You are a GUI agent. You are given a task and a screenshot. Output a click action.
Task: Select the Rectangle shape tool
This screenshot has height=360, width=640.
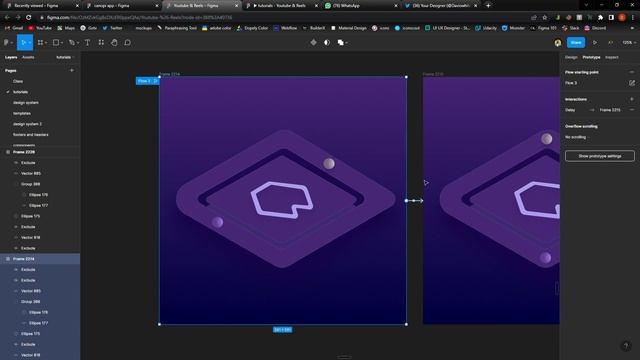[56, 42]
